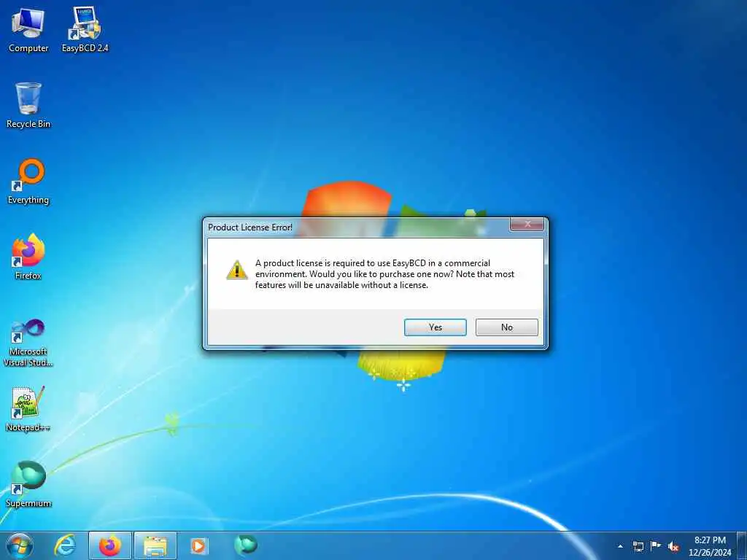Open the Windows Start menu

click(x=19, y=545)
